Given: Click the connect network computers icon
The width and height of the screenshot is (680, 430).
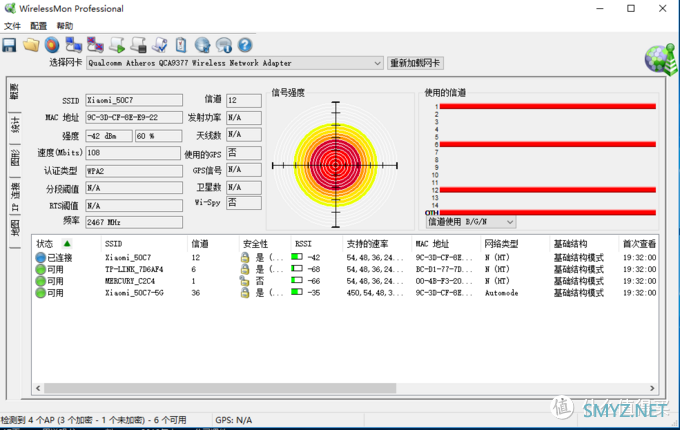Looking at the screenshot, I should tap(73, 45).
